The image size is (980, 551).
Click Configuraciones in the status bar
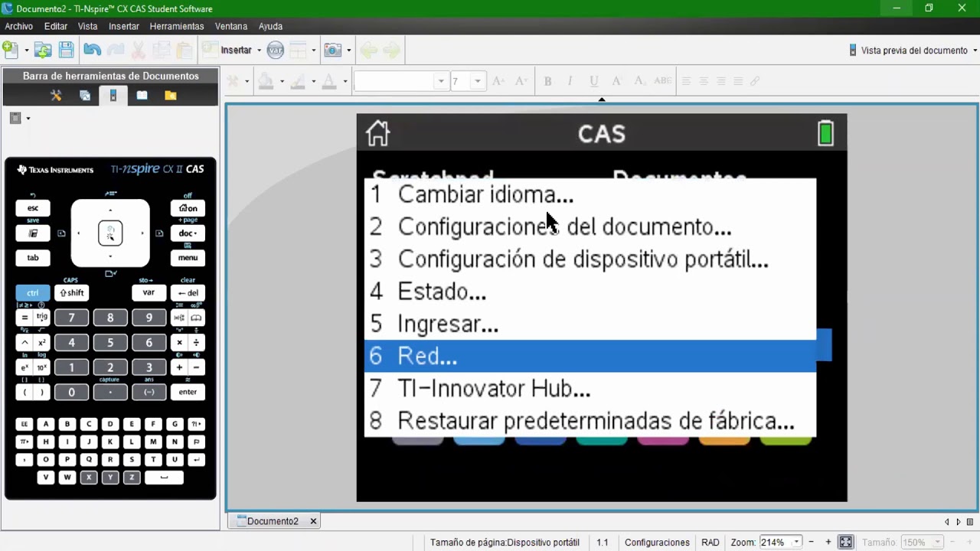[x=657, y=543]
